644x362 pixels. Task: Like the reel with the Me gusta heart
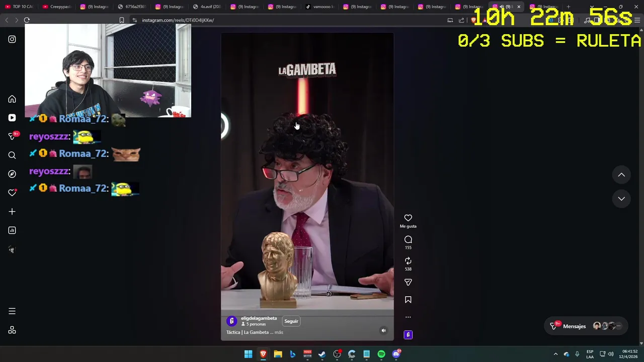tap(408, 218)
